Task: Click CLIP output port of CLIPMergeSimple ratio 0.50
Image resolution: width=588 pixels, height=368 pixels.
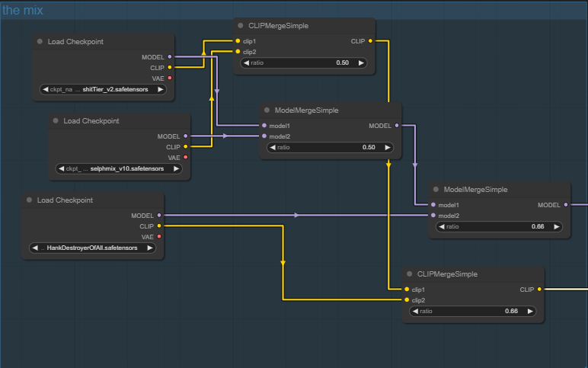Action: 370,41
